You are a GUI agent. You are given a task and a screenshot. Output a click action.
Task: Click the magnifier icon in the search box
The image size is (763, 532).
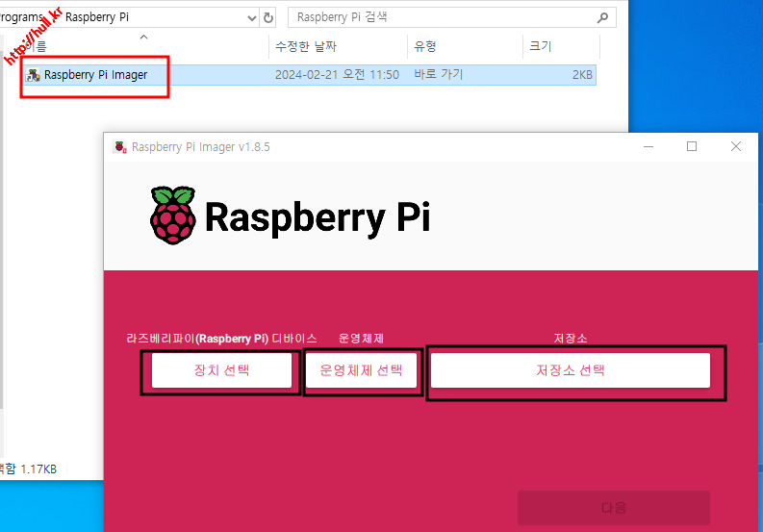[602, 17]
